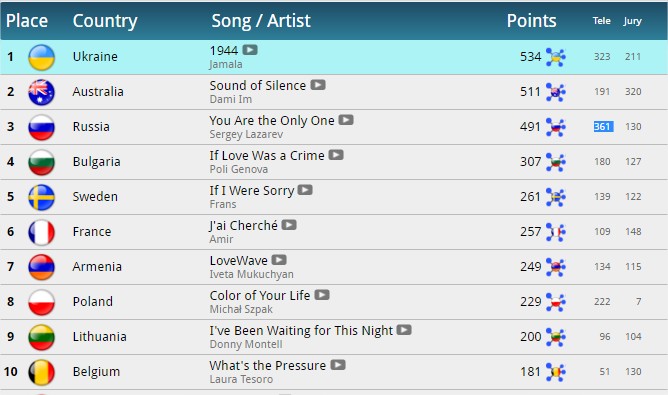This screenshot has width=668, height=395.
Task: Sort by the Jury column header
Action: click(x=632, y=21)
